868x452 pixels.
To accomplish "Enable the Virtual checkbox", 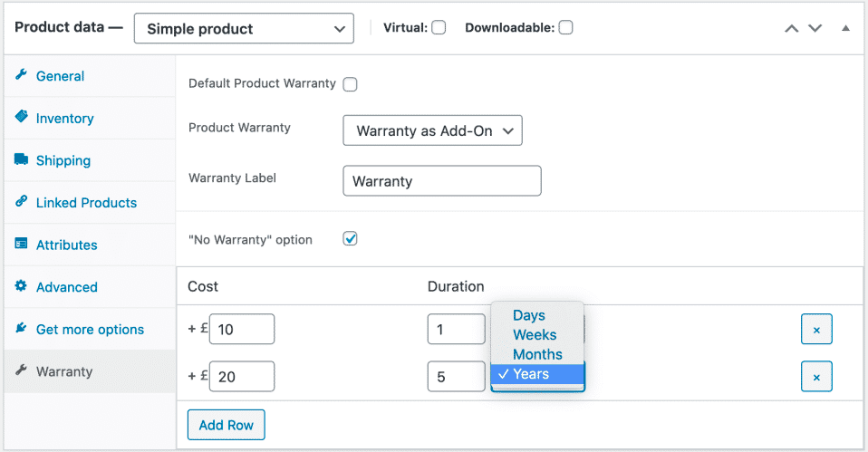I will (439, 28).
